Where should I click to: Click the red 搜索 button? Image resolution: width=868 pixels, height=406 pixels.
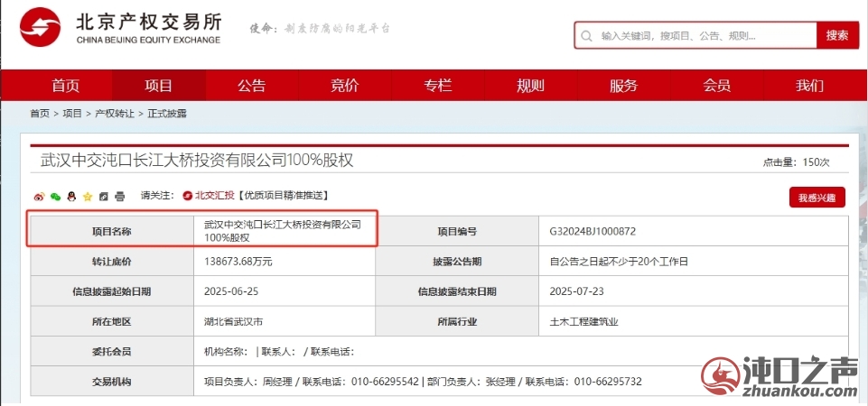point(837,35)
